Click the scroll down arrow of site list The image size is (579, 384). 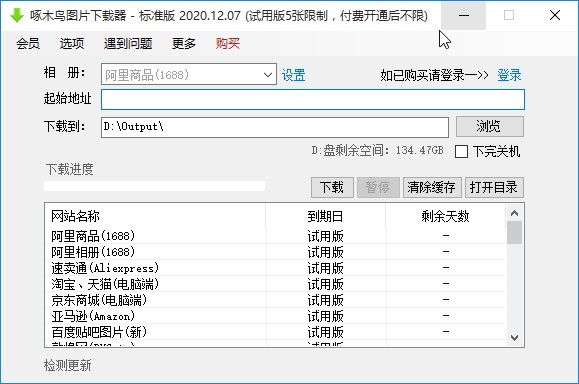[514, 337]
